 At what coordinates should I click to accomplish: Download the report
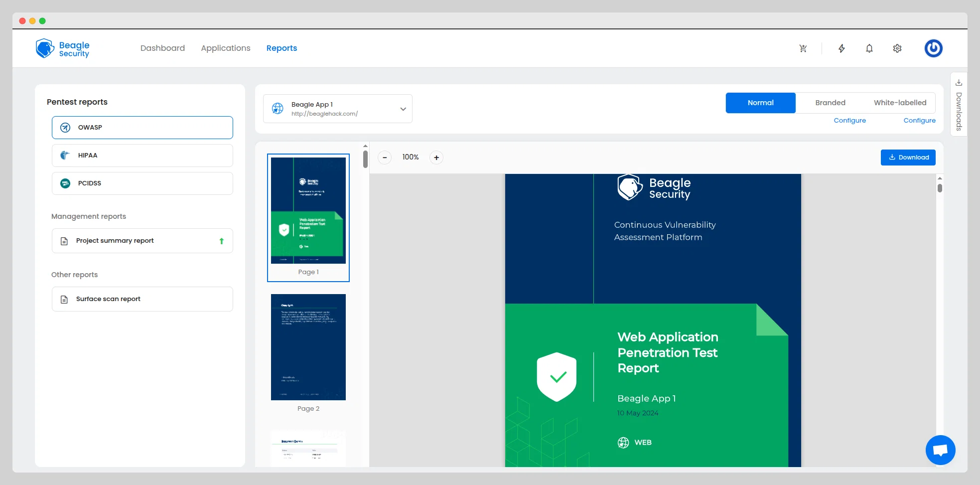(908, 158)
